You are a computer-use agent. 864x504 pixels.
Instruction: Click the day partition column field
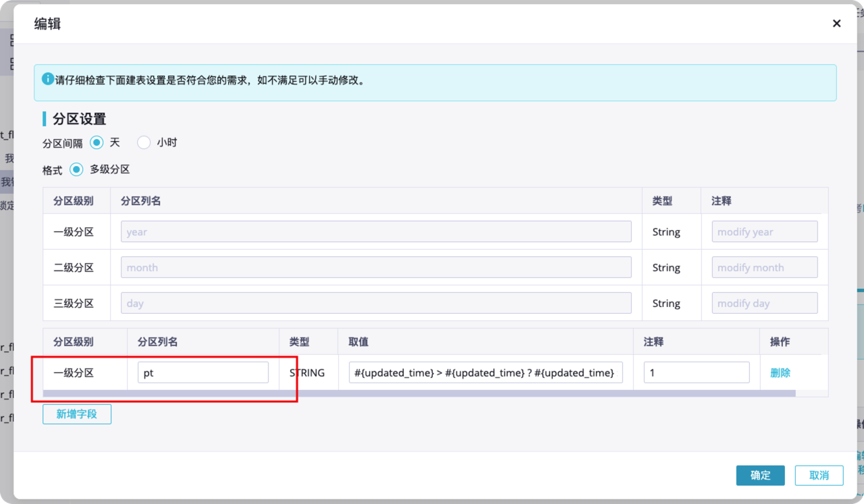click(376, 303)
